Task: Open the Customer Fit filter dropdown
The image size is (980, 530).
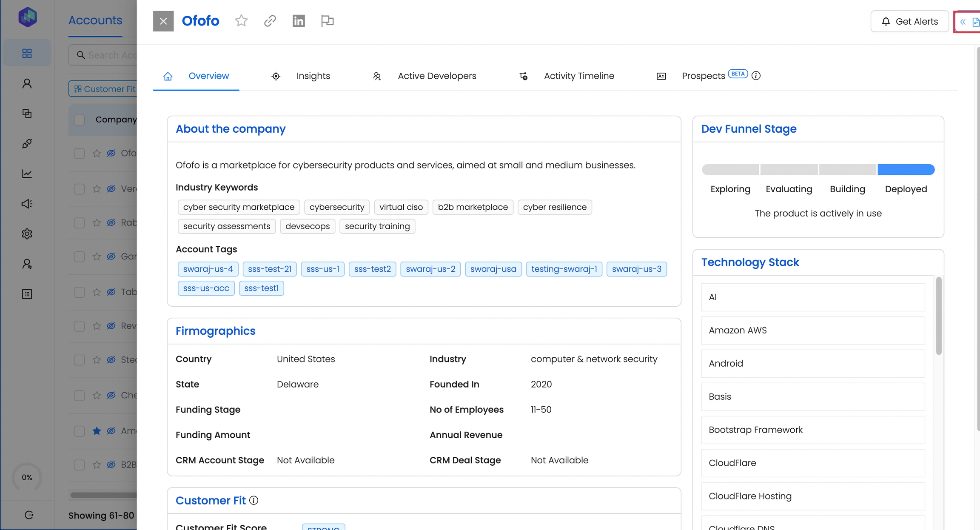Action: point(104,89)
